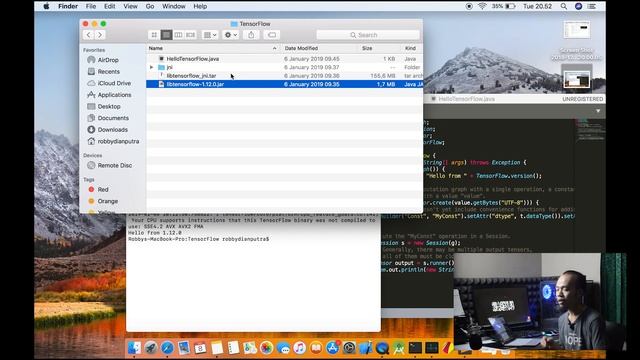Open Android Studio from the Dock
This screenshot has width=640, height=360.
399,348
